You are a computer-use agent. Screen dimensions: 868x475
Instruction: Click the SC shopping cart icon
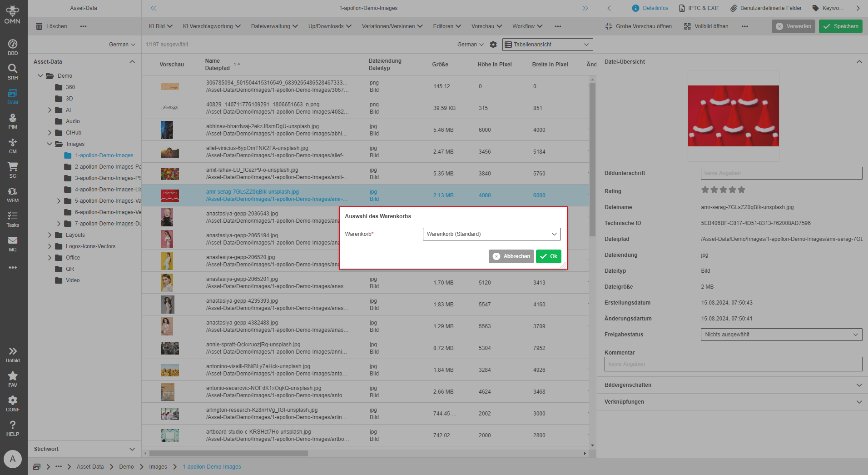coord(13,170)
